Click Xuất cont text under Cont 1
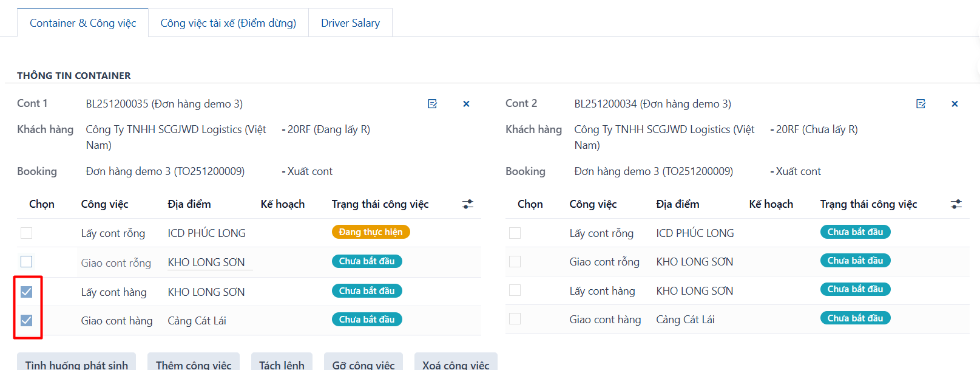 pos(310,171)
